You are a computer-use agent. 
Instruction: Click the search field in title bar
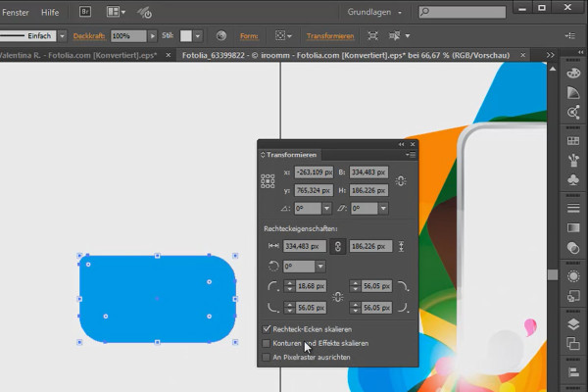click(x=463, y=12)
